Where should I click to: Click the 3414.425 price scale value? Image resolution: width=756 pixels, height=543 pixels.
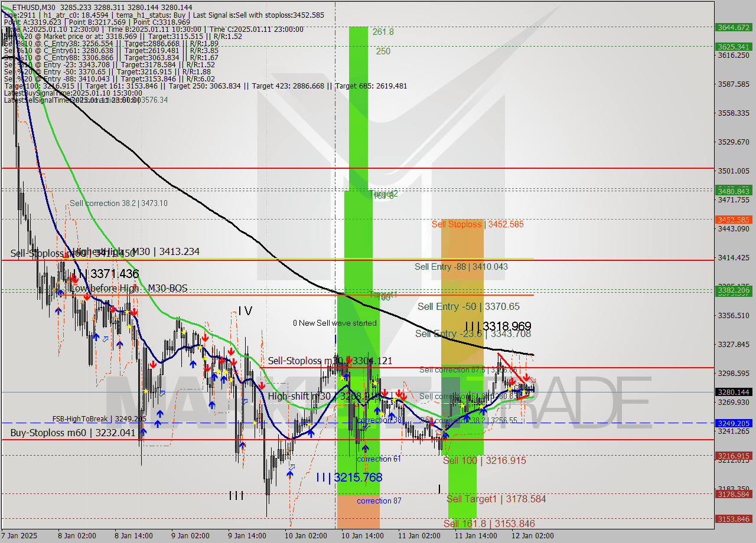[733, 257]
